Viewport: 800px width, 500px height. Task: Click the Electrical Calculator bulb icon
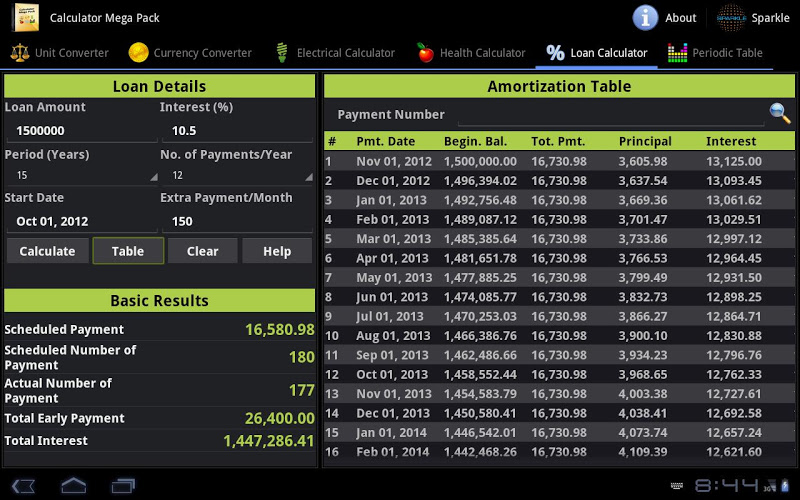282,53
